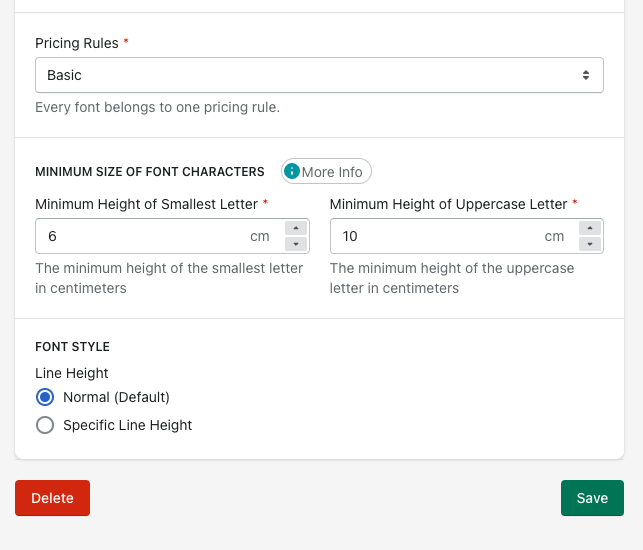This screenshot has width=643, height=550.
Task: Click the "Specific Line Height" label text
Action: 127,425
